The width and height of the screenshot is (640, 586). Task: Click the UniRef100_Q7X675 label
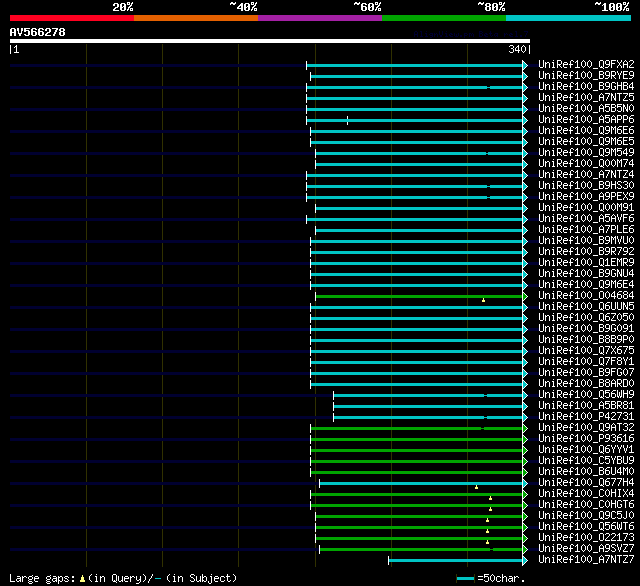(586, 351)
